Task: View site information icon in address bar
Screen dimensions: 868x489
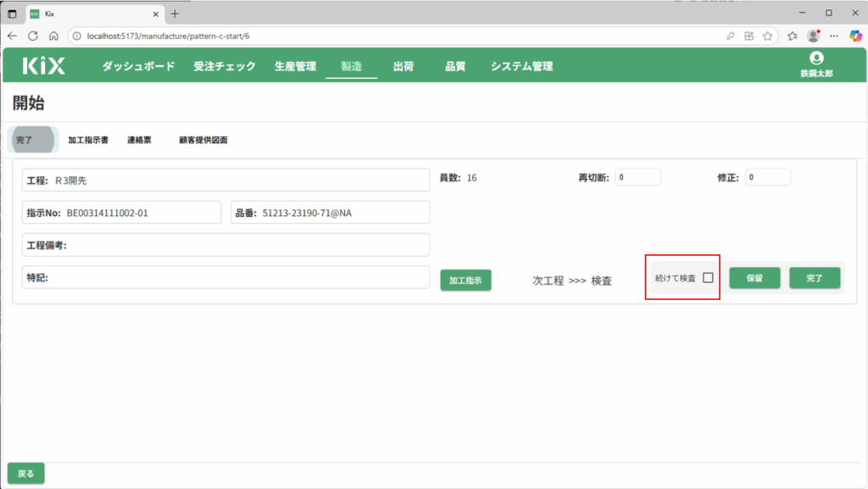Action: [x=77, y=36]
